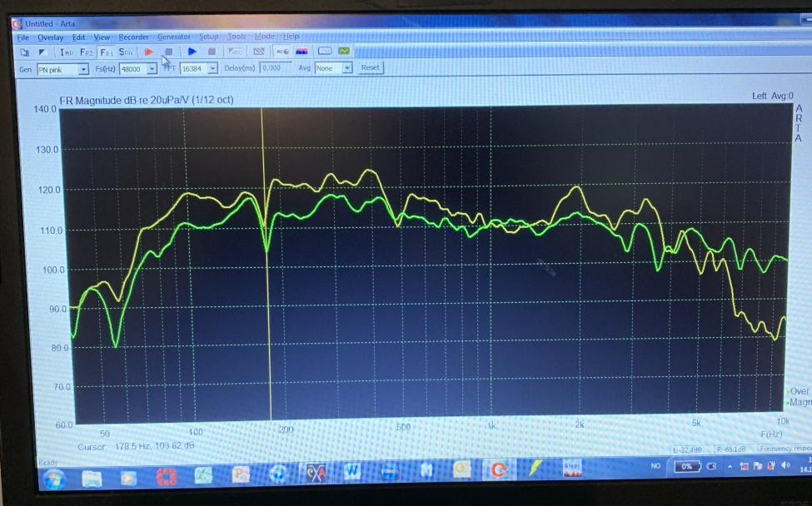Open the Windows Start menu orb
The height and width of the screenshot is (506, 812).
tap(54, 479)
